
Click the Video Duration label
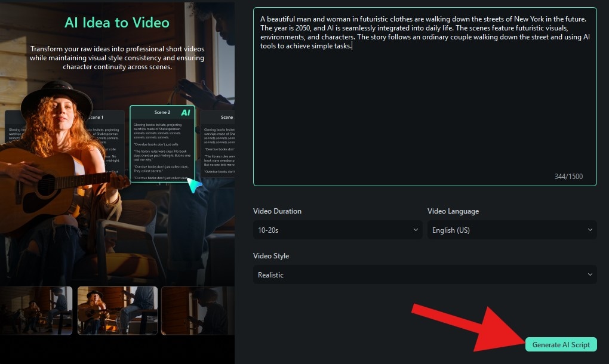[x=277, y=211]
